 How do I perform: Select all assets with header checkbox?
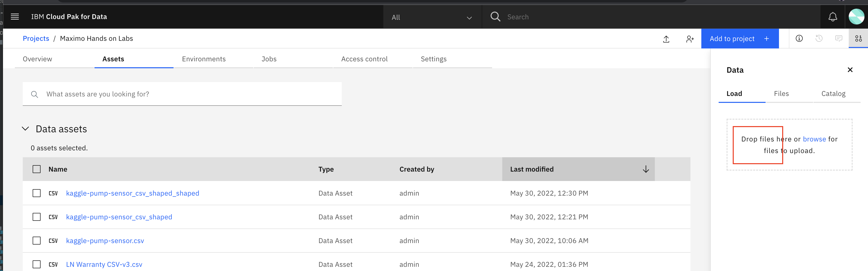[36, 169]
